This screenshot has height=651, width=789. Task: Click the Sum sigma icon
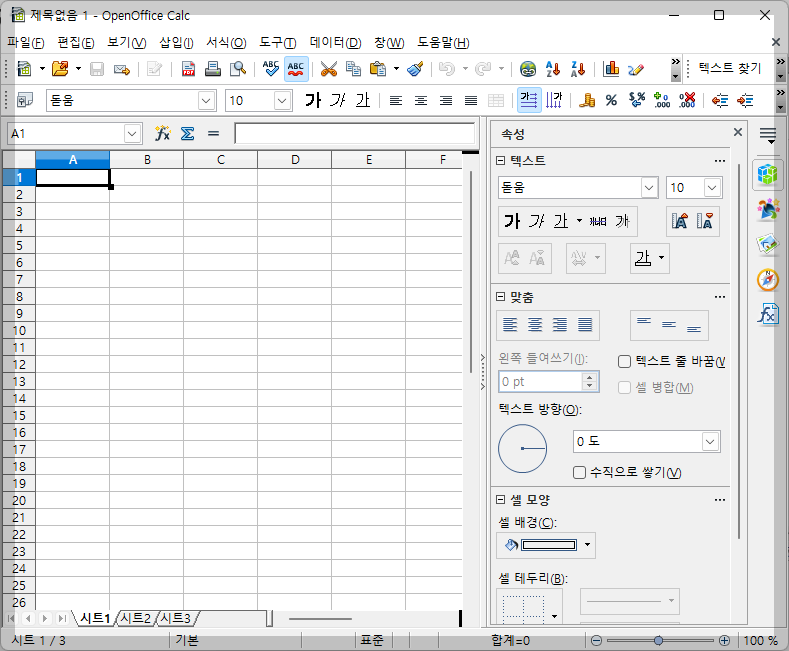[x=187, y=133]
